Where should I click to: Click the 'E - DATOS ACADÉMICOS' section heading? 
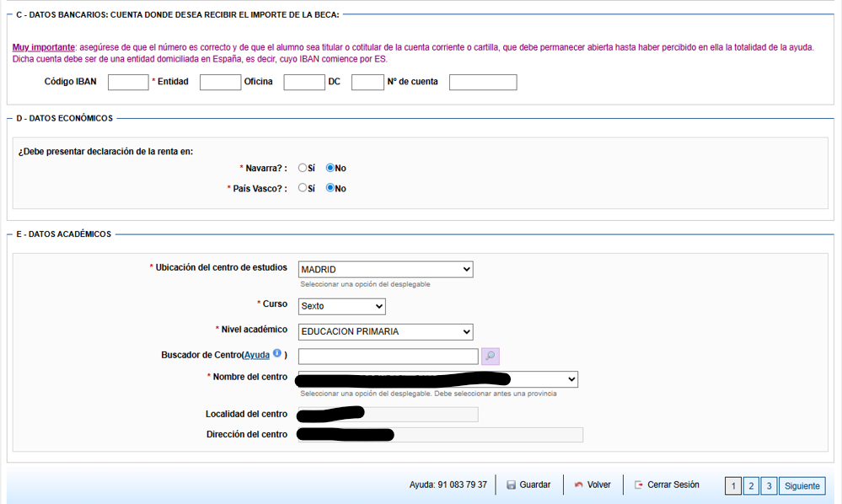(64, 234)
